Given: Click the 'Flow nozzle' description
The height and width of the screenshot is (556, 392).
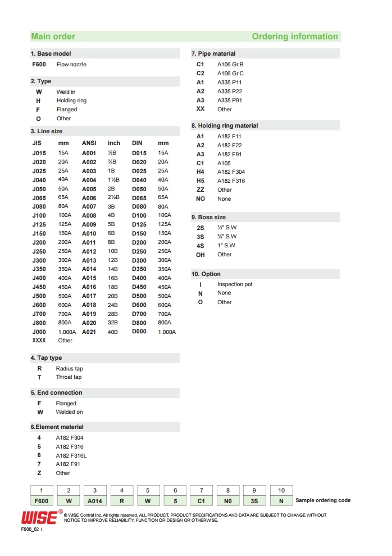Looking at the screenshot, I should click(x=71, y=64).
